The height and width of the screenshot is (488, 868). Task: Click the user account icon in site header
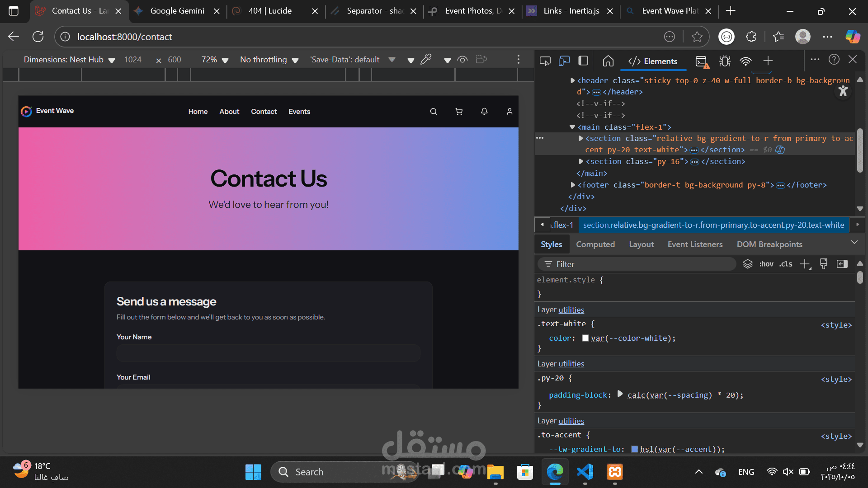(x=509, y=112)
